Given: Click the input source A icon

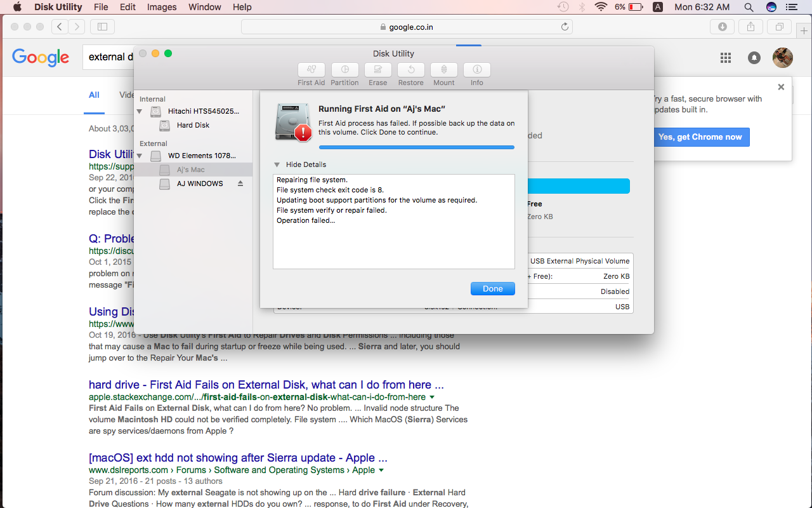Looking at the screenshot, I should (658, 7).
